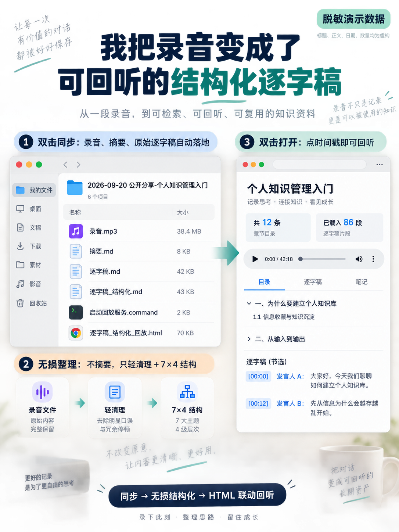Open 回收站 in the sidebar
This screenshot has width=399, height=532.
pyautogui.click(x=32, y=303)
